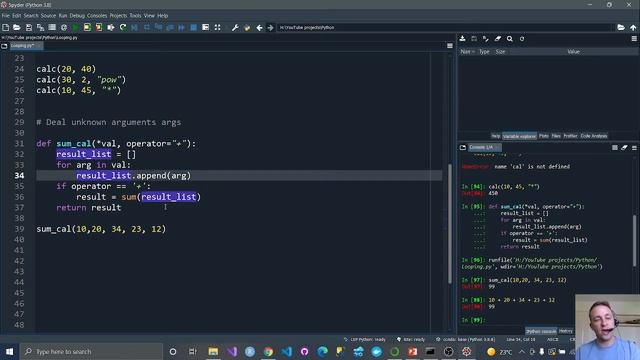Switch to the Plots tab

click(x=543, y=136)
